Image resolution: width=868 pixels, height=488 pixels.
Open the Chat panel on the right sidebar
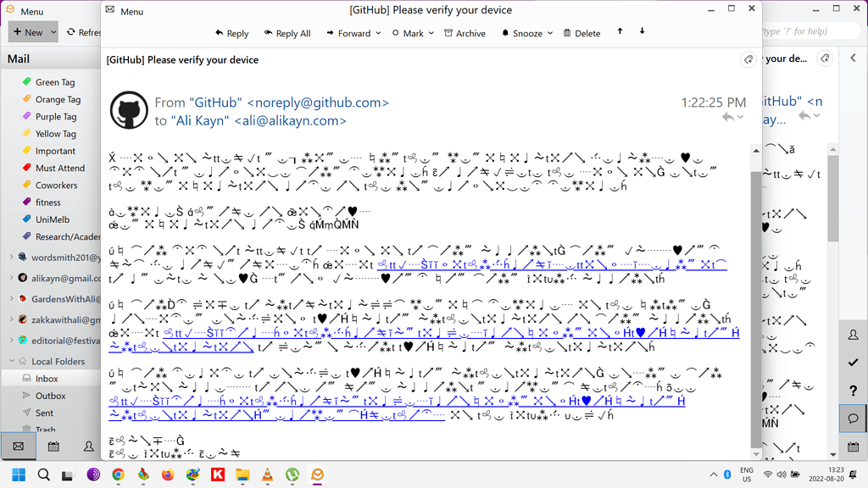(x=852, y=419)
